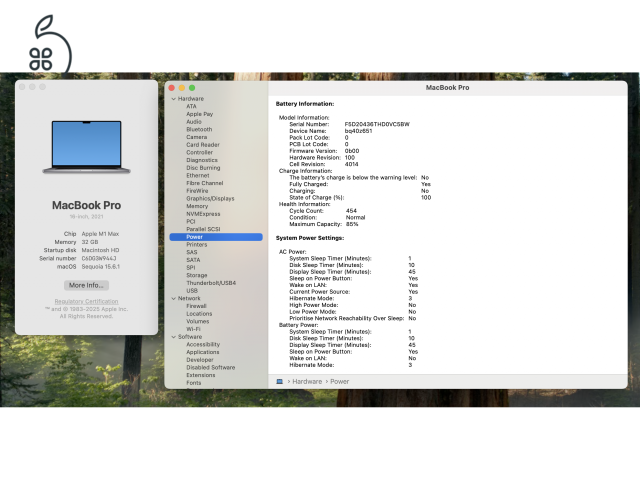Image resolution: width=640 pixels, height=480 pixels.
Task: Select Volumes under Network
Action: [198, 322]
